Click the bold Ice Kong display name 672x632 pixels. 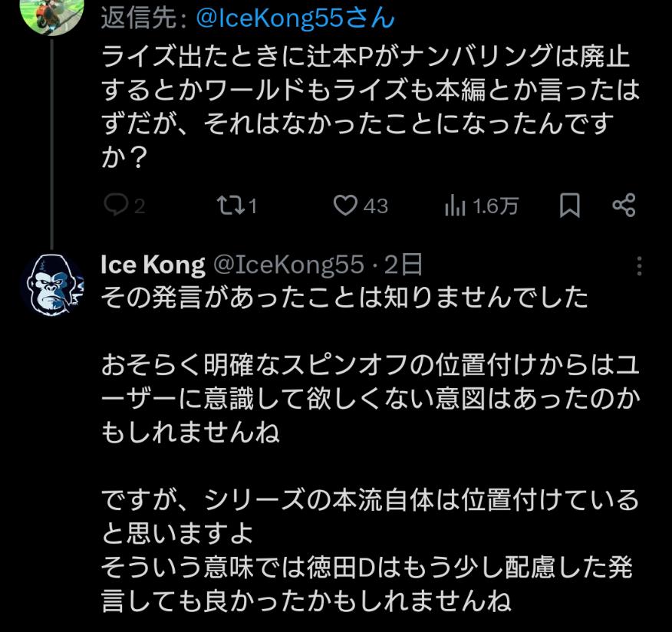153,265
